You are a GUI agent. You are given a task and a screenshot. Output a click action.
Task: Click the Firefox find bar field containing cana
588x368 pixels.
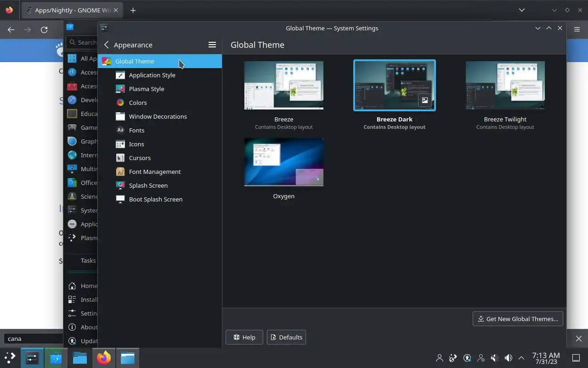click(x=33, y=339)
